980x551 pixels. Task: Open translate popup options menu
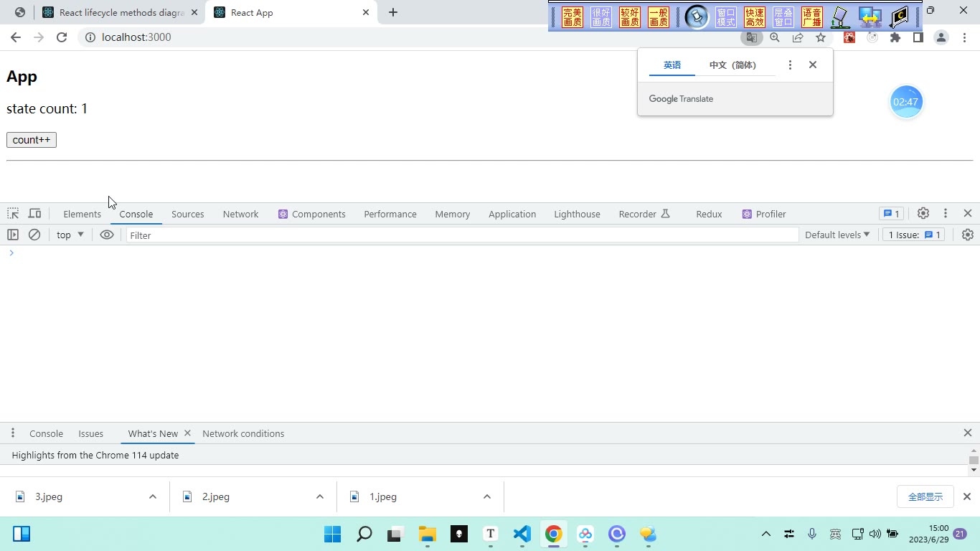tap(790, 65)
